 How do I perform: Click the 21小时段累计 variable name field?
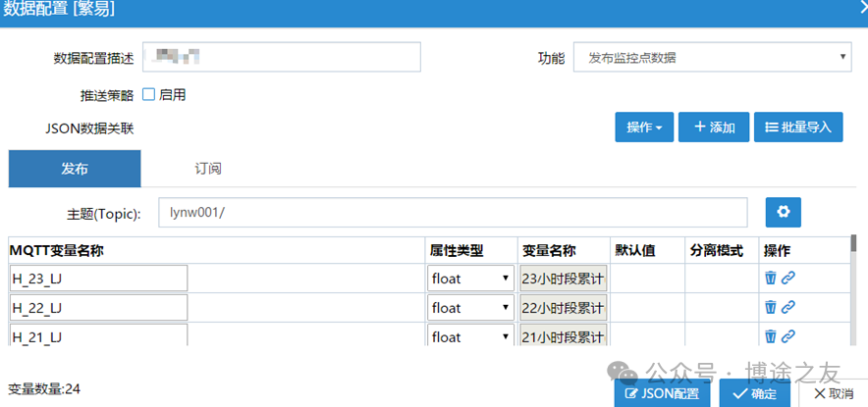tap(564, 336)
